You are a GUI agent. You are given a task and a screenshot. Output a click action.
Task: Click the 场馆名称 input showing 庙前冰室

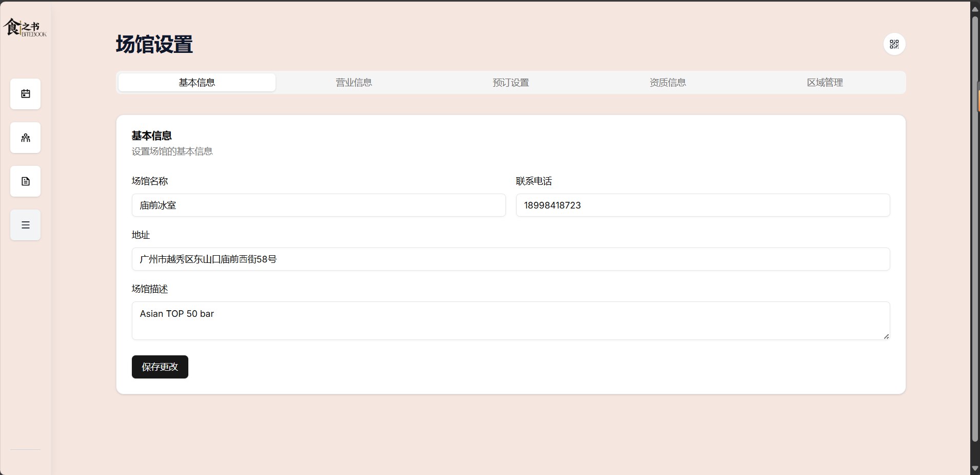coord(318,205)
